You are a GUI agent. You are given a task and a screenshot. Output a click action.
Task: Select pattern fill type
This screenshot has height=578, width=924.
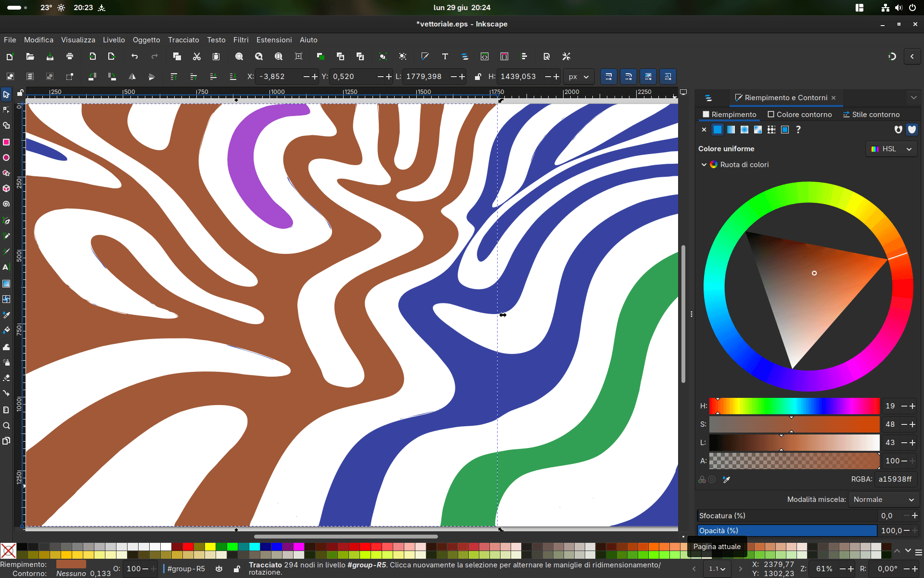(x=771, y=130)
